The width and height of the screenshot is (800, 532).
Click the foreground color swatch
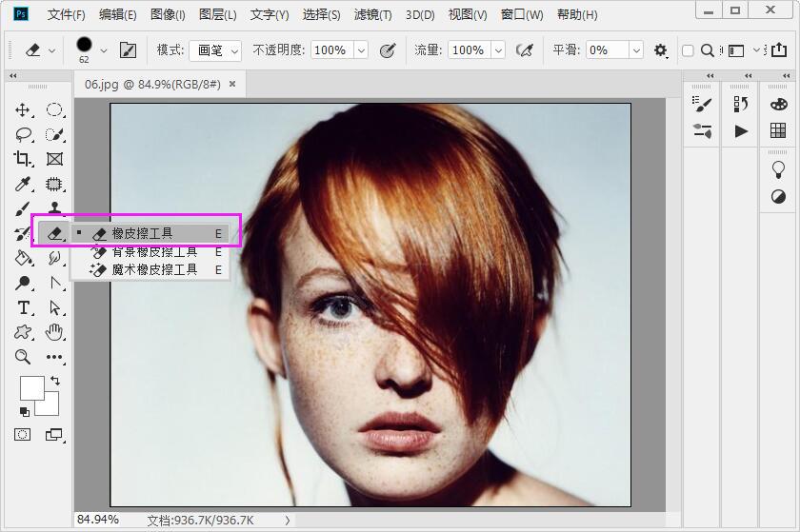tap(31, 387)
